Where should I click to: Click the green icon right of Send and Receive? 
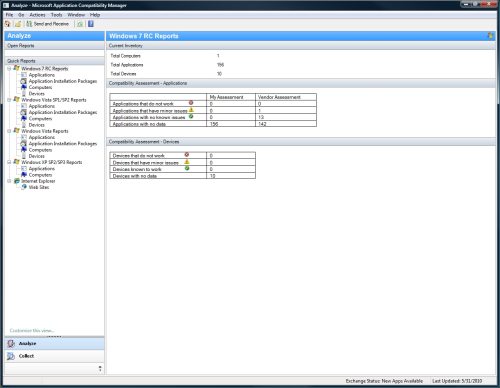(x=80, y=24)
